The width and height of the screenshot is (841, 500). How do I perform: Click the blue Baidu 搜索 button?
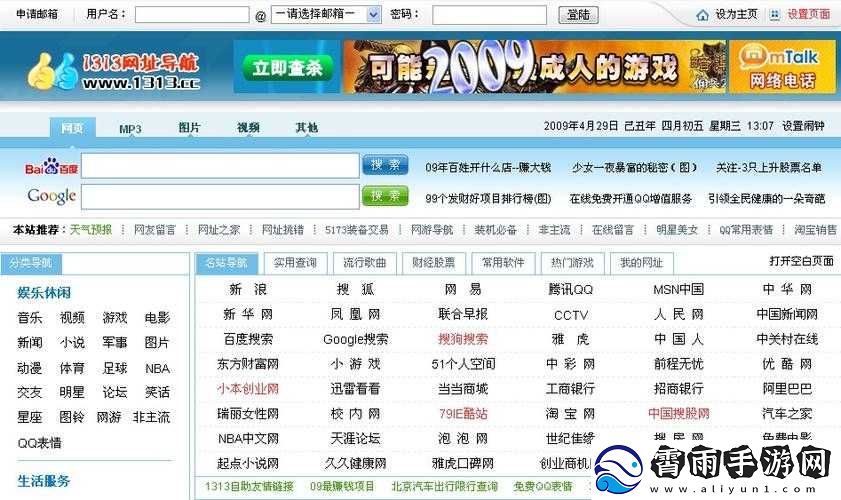click(x=385, y=165)
